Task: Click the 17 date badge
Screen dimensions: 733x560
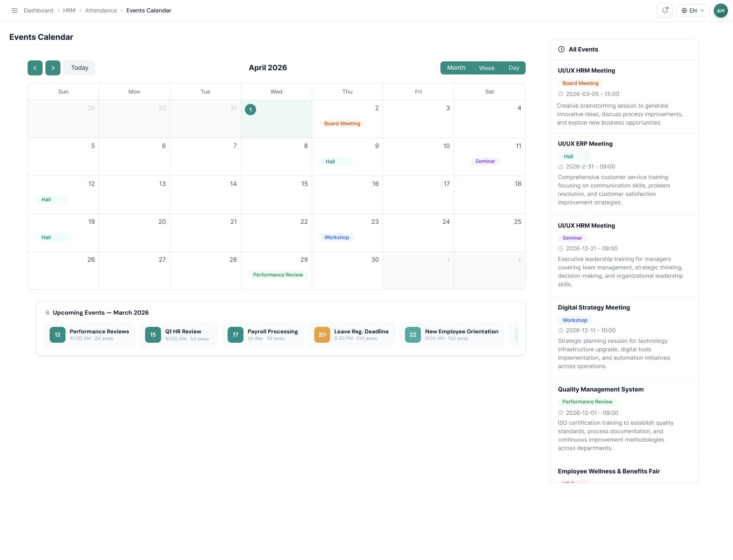Action: 235,335
